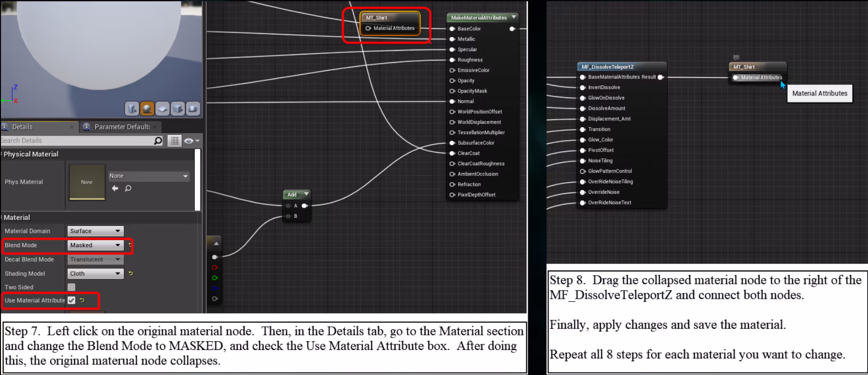Click the use selected asset arrow
Screen dimensions: 868x375
[x=115, y=188]
